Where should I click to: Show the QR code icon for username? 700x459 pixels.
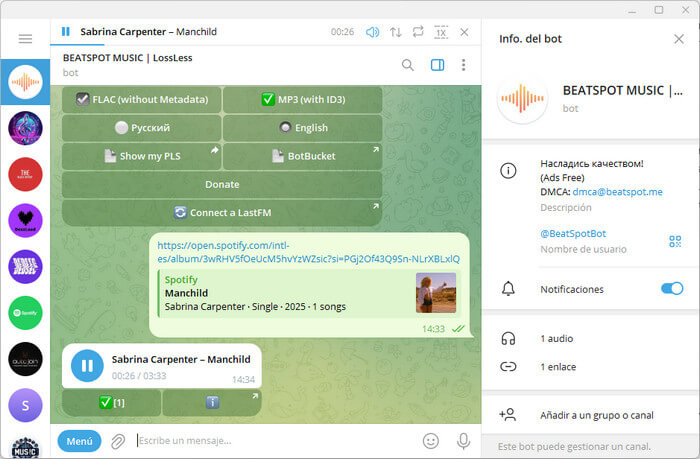(x=675, y=242)
